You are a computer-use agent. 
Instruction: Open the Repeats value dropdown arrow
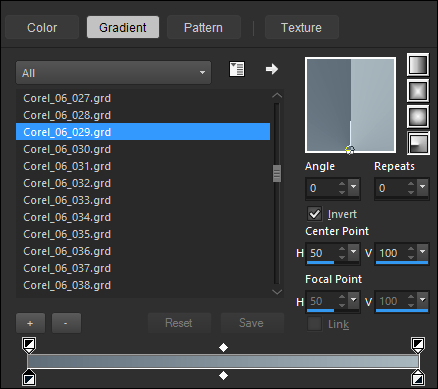422,188
